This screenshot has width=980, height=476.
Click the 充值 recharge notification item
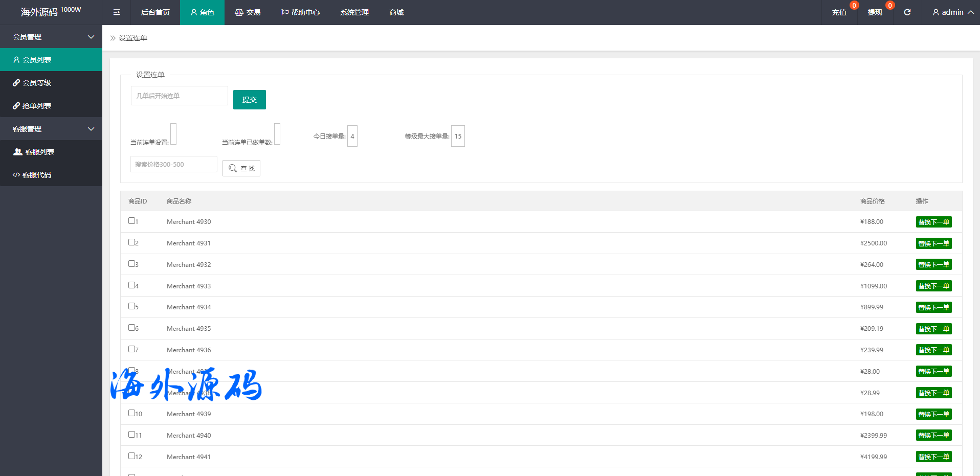(x=839, y=12)
